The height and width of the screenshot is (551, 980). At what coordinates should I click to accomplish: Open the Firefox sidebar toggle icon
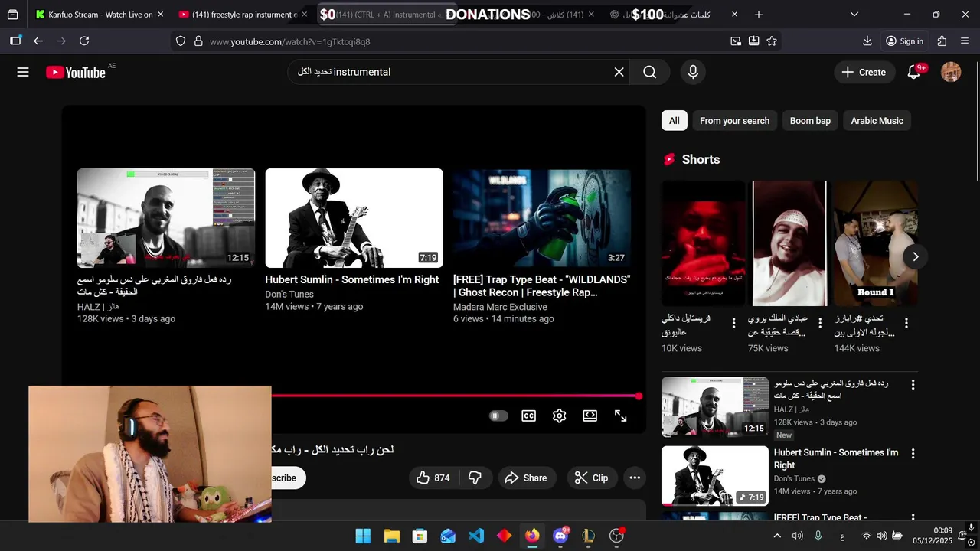point(15,41)
